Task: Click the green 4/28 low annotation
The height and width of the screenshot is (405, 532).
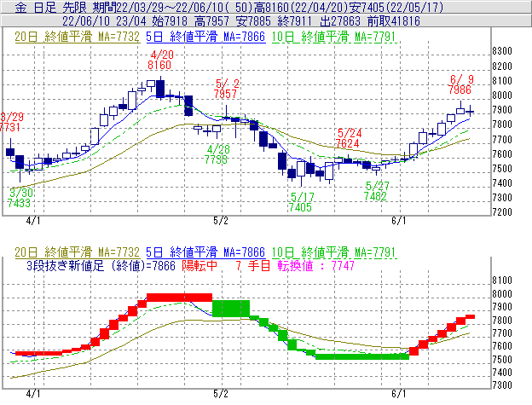Action: tap(217, 154)
